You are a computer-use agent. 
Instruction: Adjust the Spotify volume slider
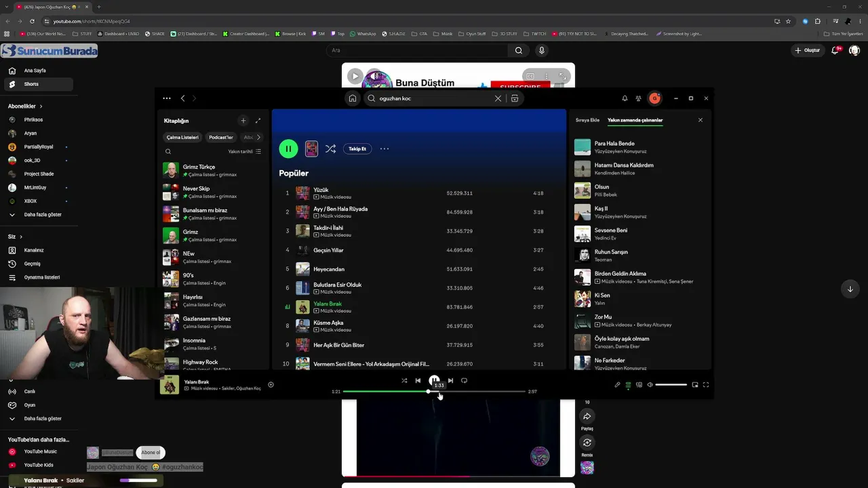(x=671, y=385)
